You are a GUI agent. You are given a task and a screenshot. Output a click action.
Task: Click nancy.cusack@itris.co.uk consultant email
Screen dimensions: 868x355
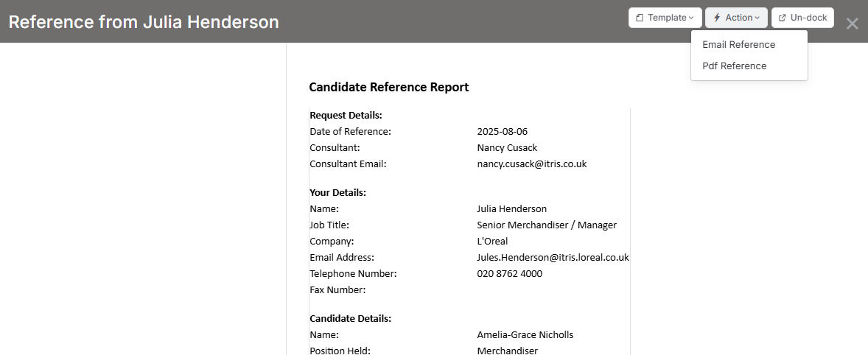click(531, 164)
